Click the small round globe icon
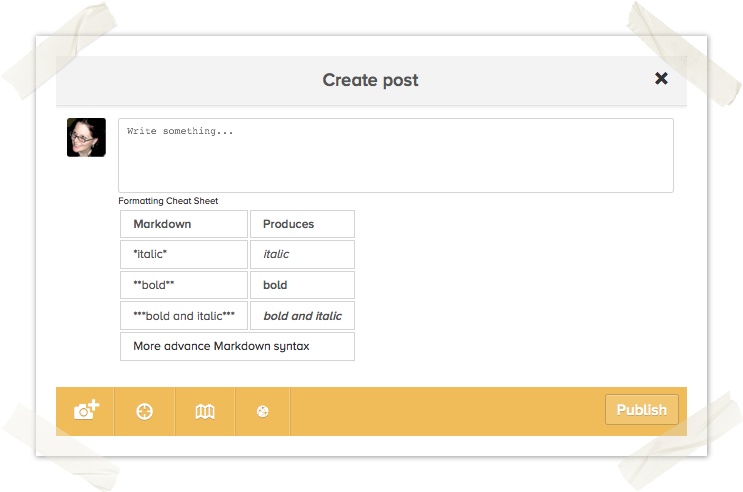The width and height of the screenshot is (743, 492). tap(263, 411)
